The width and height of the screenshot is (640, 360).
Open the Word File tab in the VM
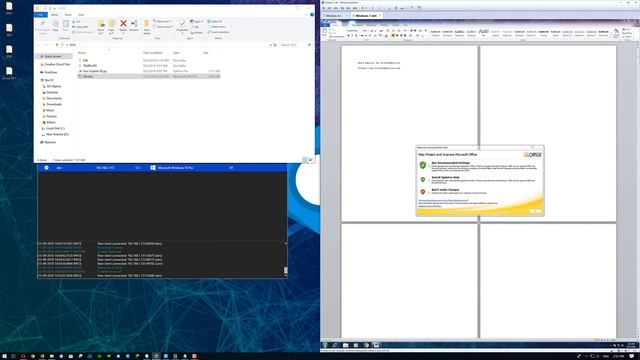point(325,25)
